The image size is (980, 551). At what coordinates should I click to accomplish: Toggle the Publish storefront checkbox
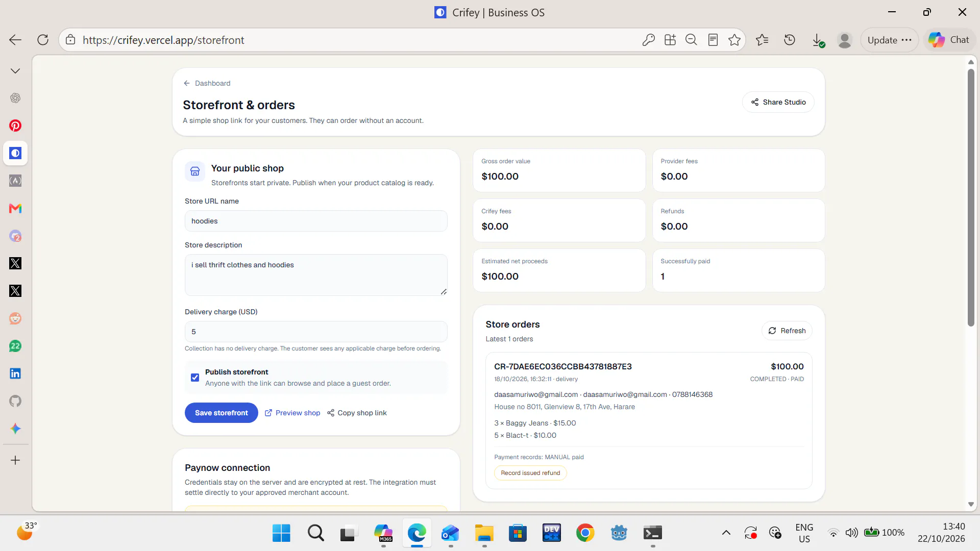[195, 378]
